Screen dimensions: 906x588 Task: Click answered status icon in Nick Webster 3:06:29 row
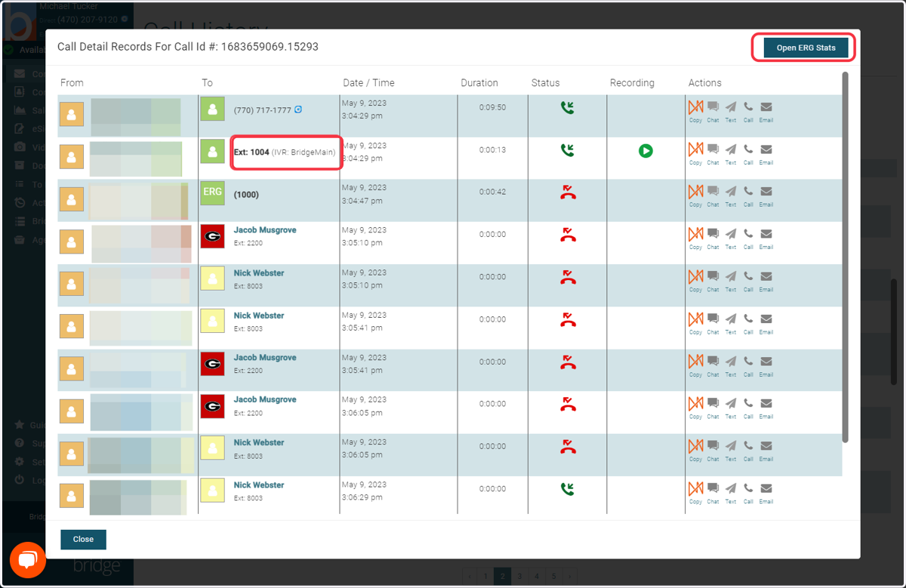pyautogui.click(x=568, y=489)
